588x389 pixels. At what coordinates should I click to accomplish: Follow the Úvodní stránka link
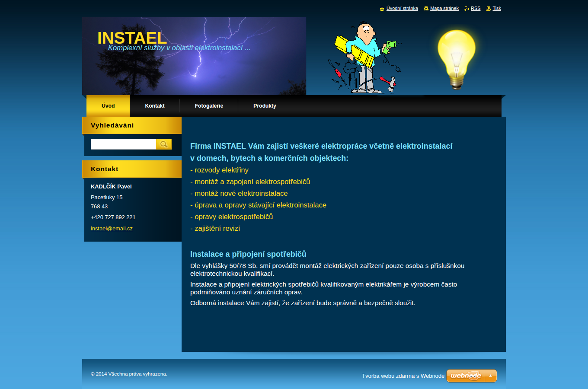tap(402, 9)
